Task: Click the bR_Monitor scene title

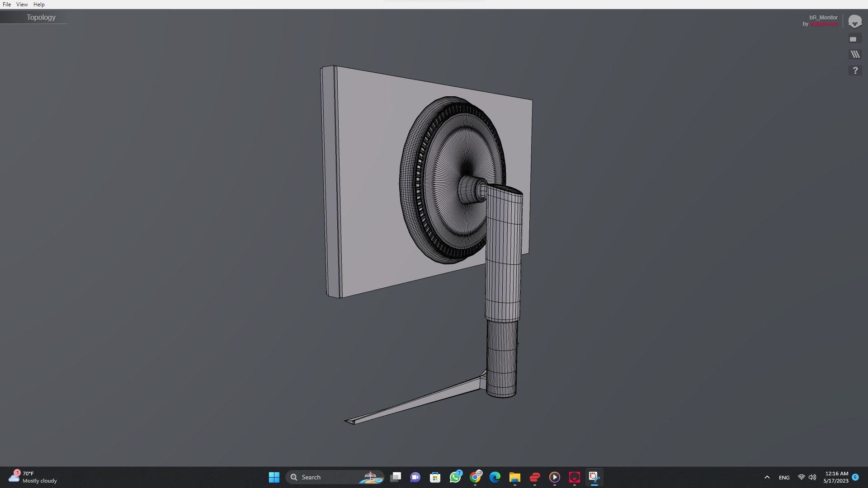Action: click(x=823, y=18)
